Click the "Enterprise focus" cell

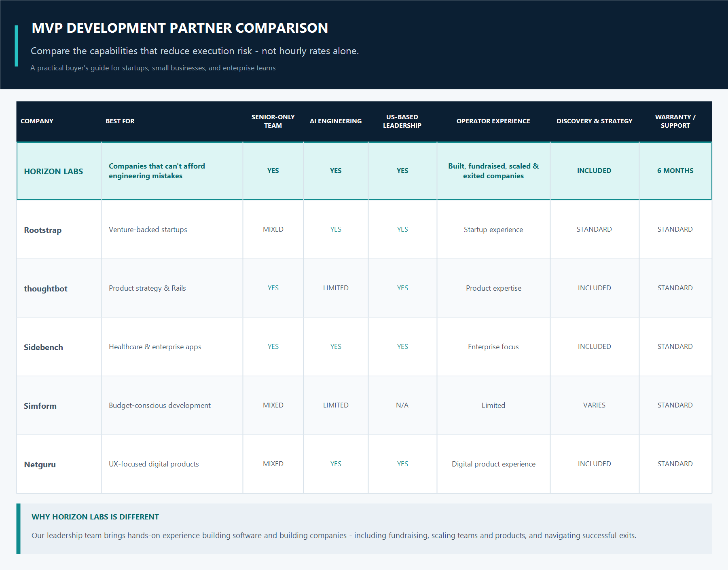pos(493,347)
